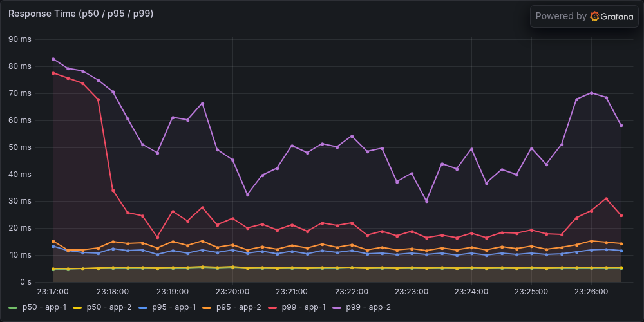Click the last p99 - app-1 point near 25 ms
644x322 pixels.
[621, 216]
